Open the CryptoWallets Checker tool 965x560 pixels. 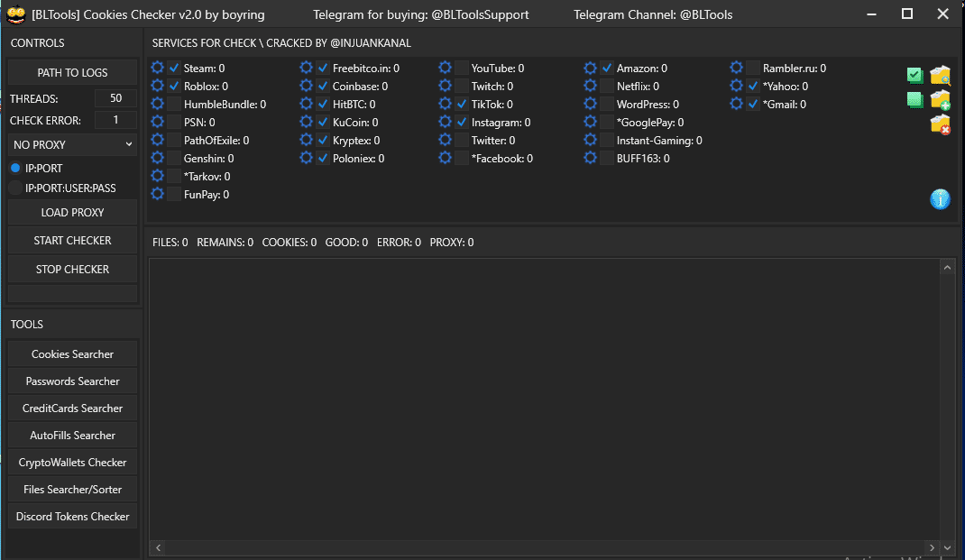click(x=73, y=462)
